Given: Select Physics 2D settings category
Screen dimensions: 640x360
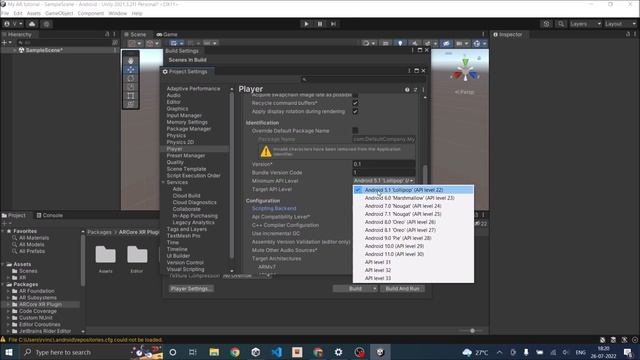Looking at the screenshot, I should click(x=180, y=142).
